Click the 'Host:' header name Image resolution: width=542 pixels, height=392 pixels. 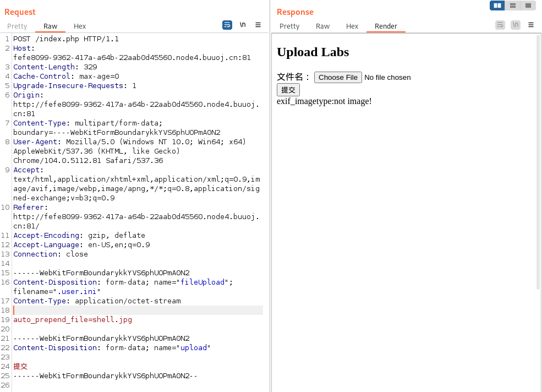(24, 48)
